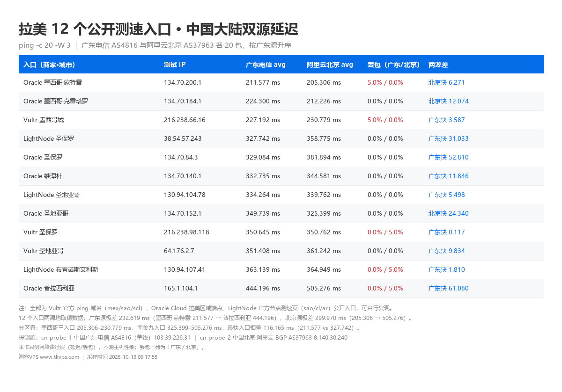Select the Oracle 普拉西利亚 row name
The width and height of the screenshot is (562, 392).
pyautogui.click(x=49, y=288)
